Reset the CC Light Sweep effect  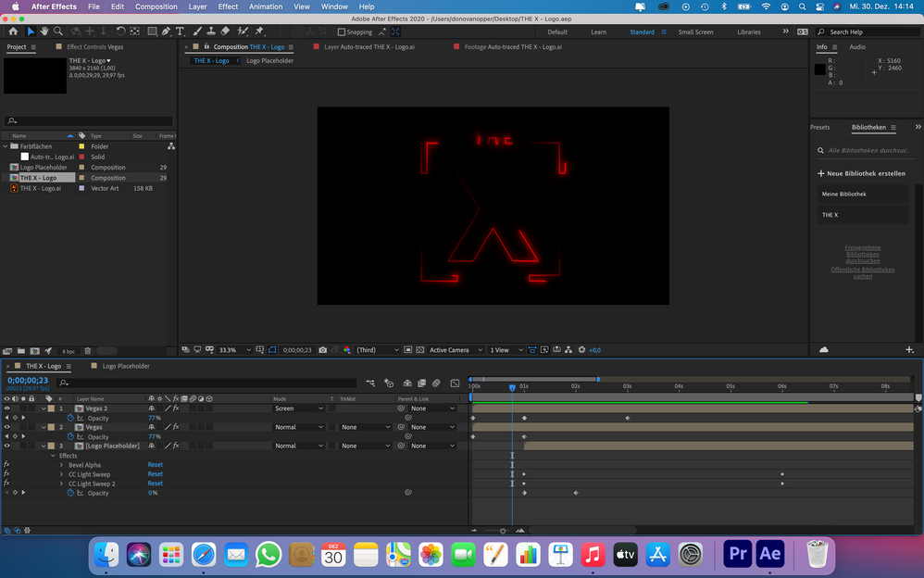[x=155, y=474]
